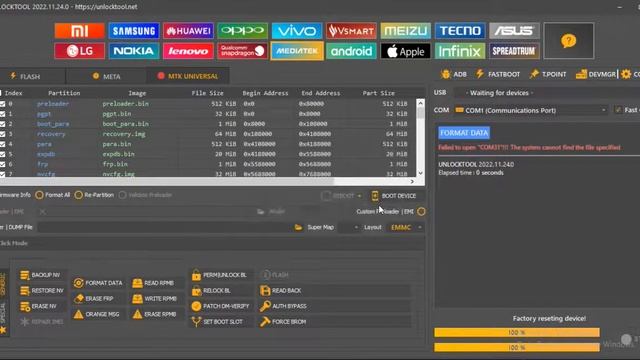Click the Boot Device button
Viewport: 640px width, 360px height.
click(x=393, y=196)
